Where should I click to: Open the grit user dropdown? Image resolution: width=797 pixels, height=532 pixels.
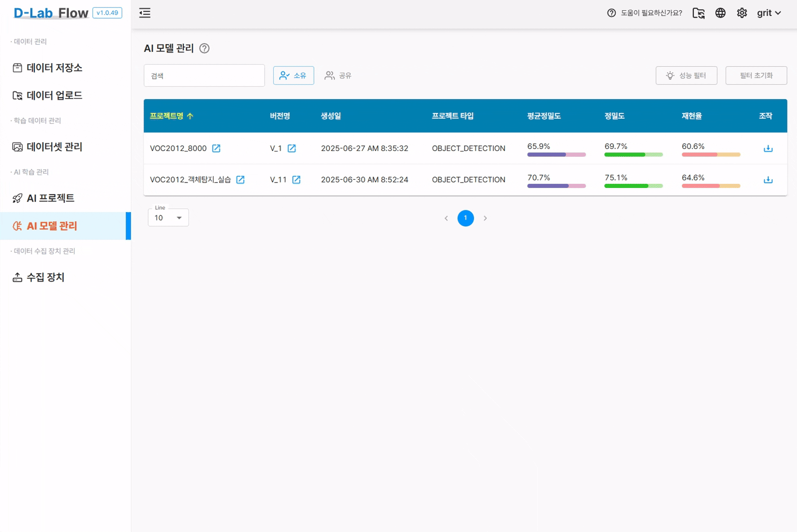(769, 13)
